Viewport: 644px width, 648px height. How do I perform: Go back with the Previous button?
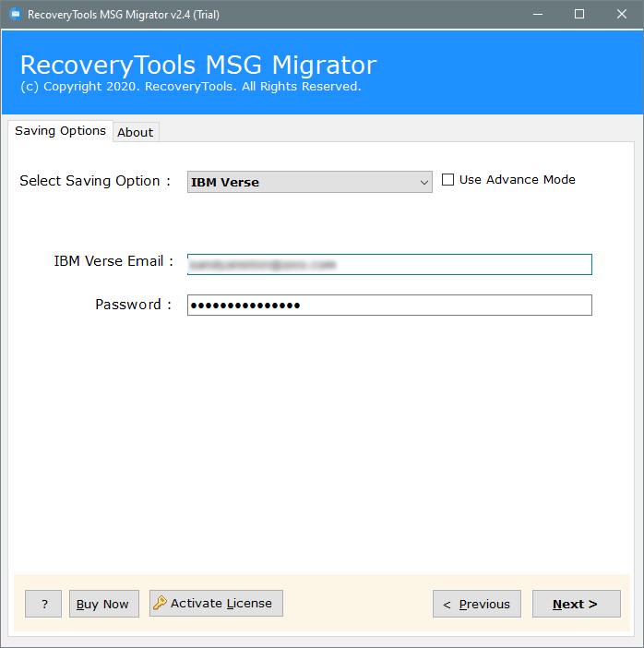(477, 604)
